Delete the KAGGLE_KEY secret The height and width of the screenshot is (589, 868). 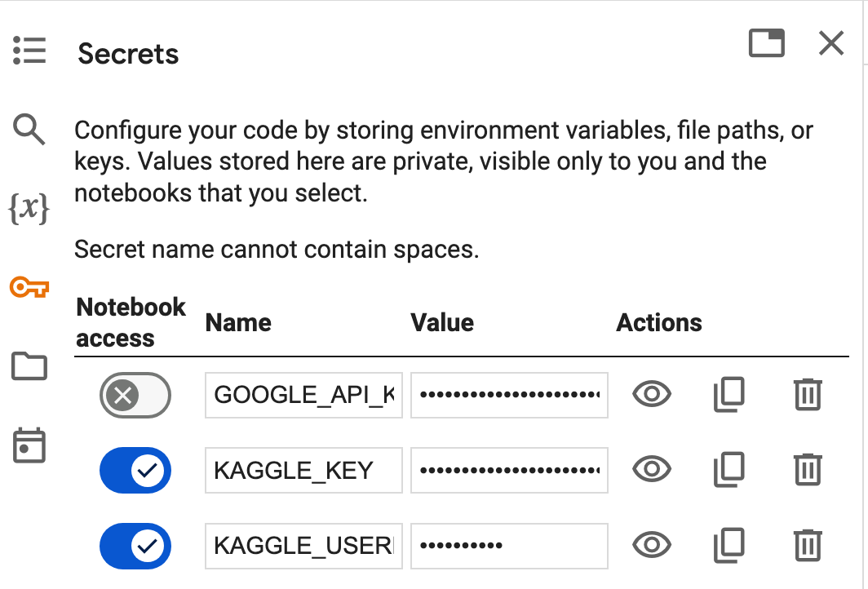[x=808, y=469]
